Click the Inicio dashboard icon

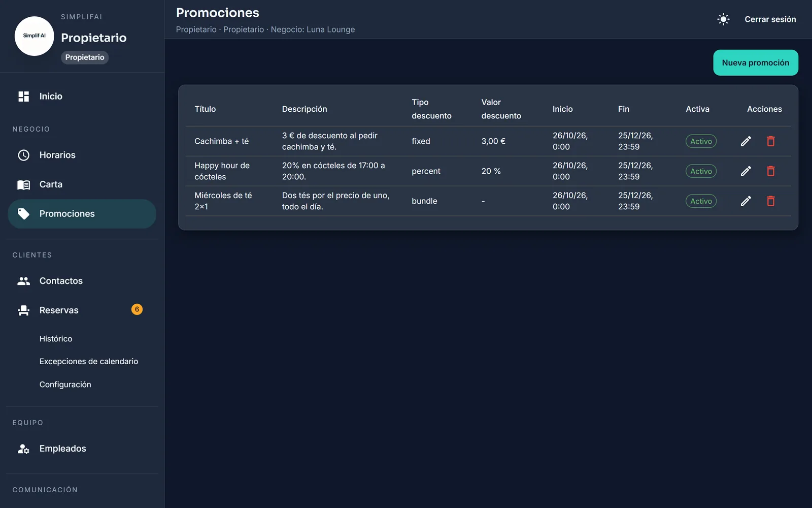point(24,97)
